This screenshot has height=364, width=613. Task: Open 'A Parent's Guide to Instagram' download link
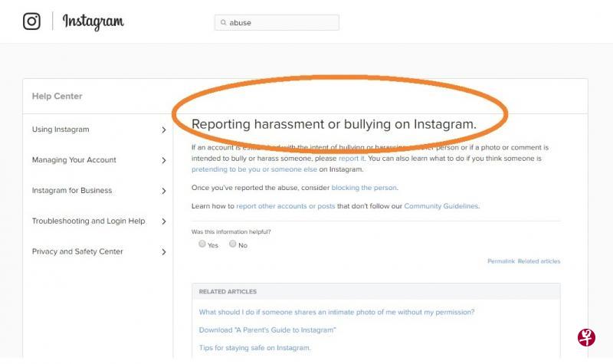point(267,330)
